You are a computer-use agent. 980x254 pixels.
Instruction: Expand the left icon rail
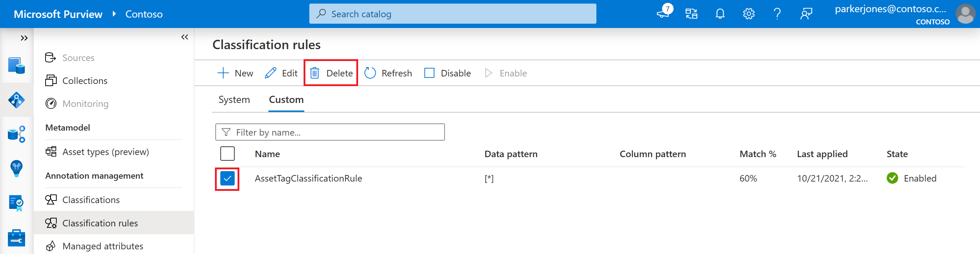click(x=24, y=38)
